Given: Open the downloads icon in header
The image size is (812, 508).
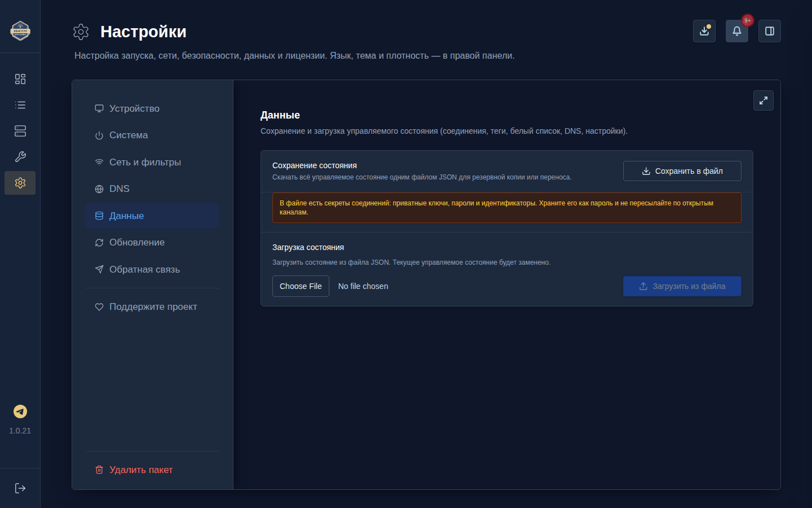Looking at the screenshot, I should pos(704,31).
